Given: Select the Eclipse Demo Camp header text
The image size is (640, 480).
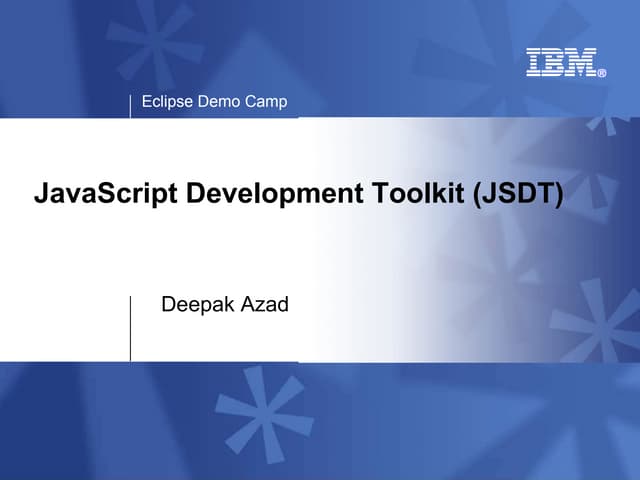Looking at the screenshot, I should click(214, 101).
